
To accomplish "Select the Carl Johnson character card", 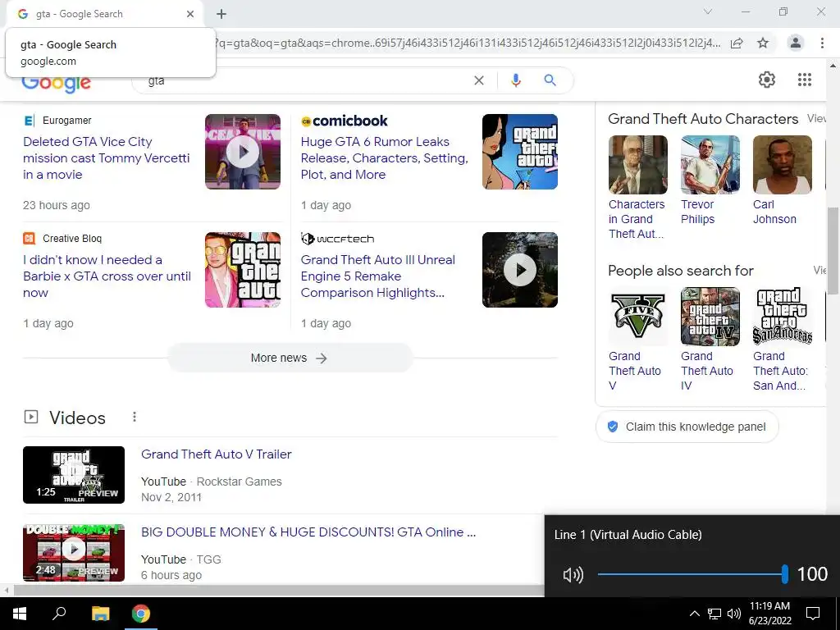I will (x=782, y=180).
